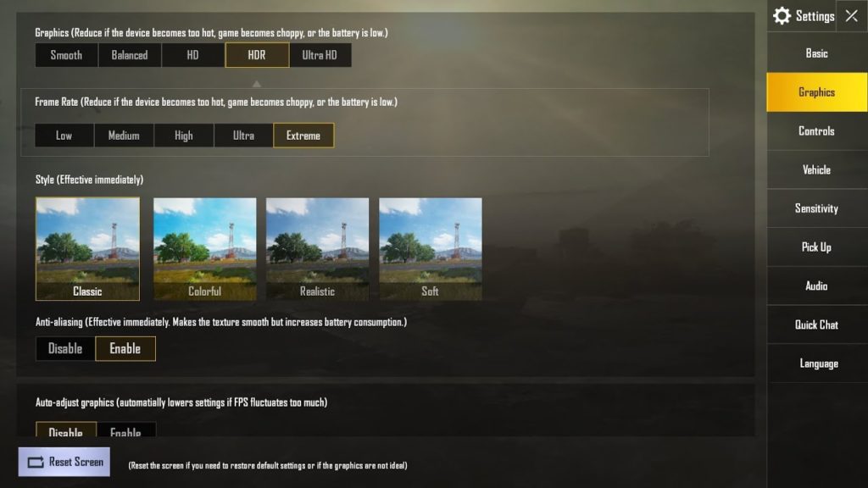Set graphics quality to Ultra HD
The image size is (868, 488).
coord(320,55)
